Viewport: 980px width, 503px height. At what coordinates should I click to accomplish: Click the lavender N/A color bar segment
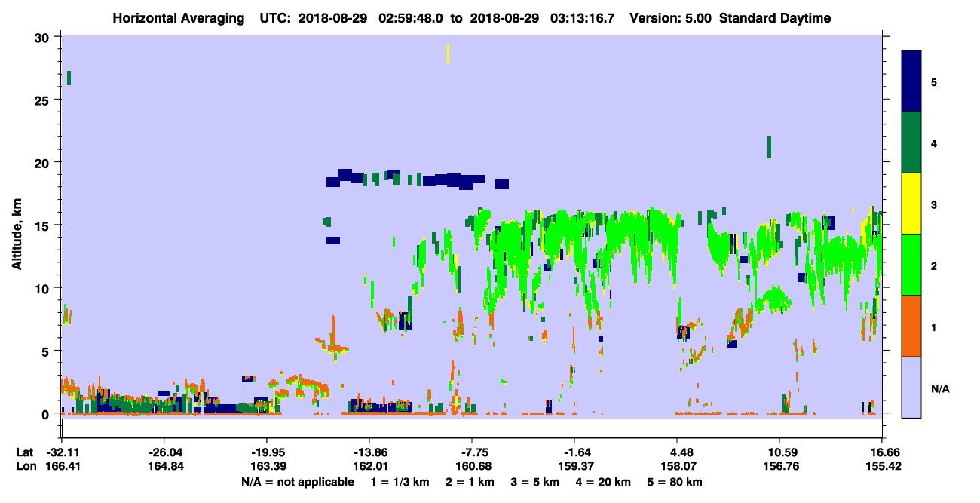911,387
